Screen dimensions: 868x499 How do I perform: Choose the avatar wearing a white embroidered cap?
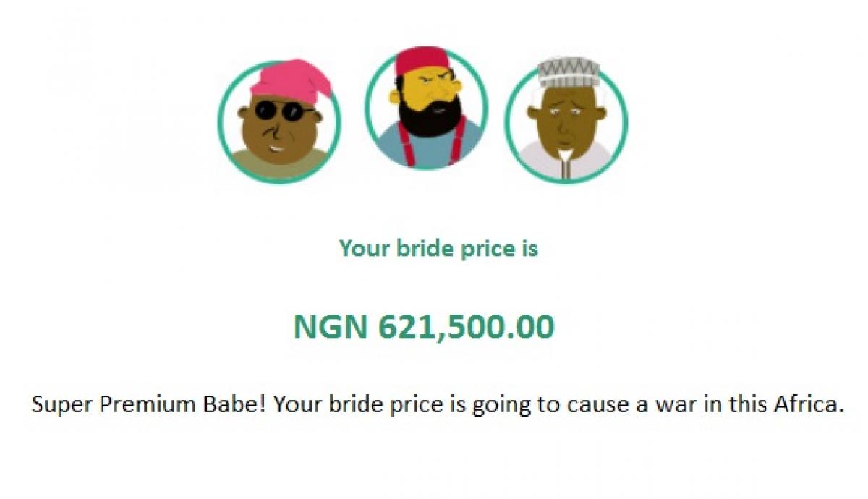tap(566, 121)
